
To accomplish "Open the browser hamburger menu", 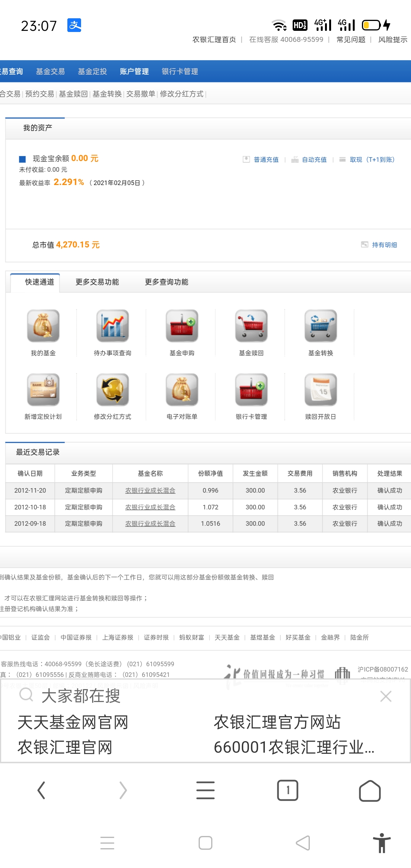I will 205,790.
